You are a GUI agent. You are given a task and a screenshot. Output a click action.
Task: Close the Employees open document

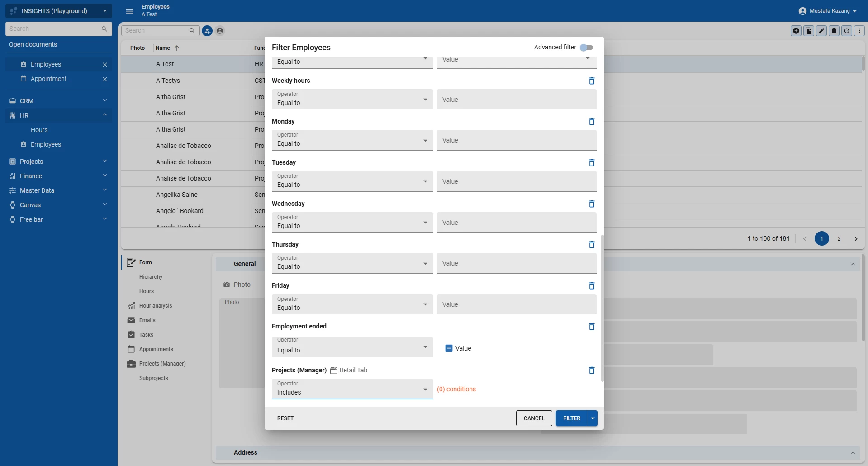pyautogui.click(x=105, y=65)
